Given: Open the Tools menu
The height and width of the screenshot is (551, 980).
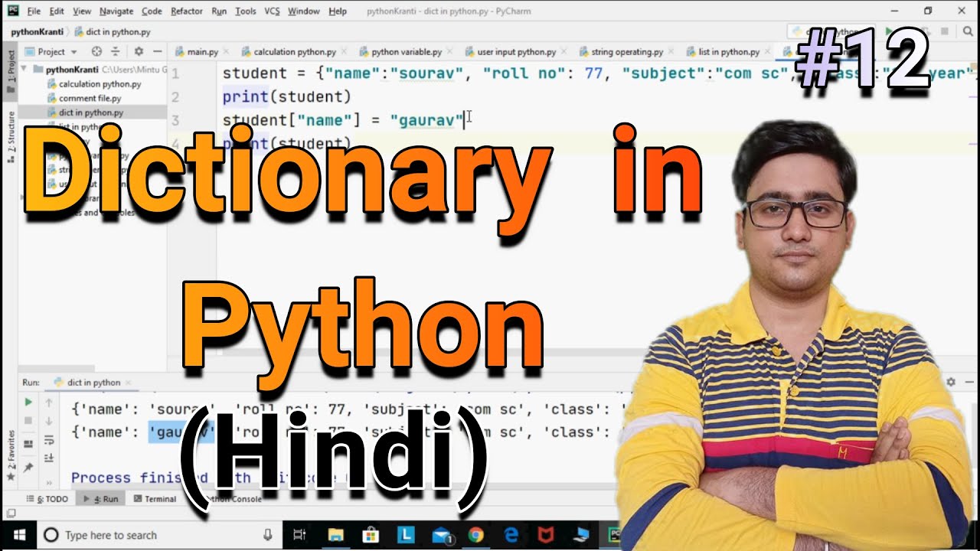Looking at the screenshot, I should click(x=246, y=11).
